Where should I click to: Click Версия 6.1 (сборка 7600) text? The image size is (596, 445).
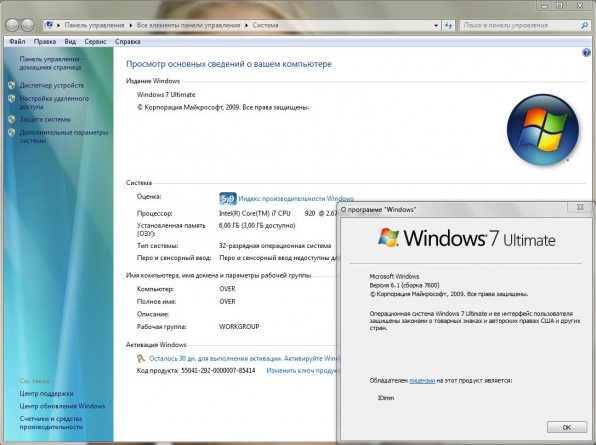coord(404,285)
